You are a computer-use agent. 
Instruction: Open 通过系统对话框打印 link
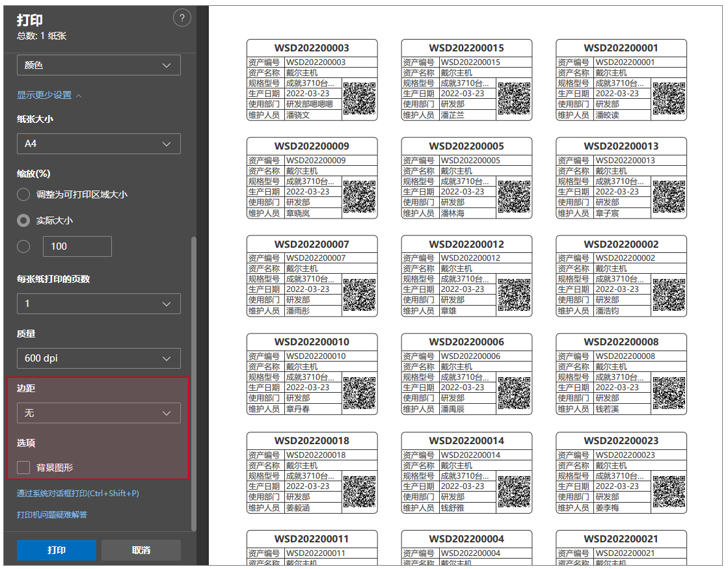77,494
